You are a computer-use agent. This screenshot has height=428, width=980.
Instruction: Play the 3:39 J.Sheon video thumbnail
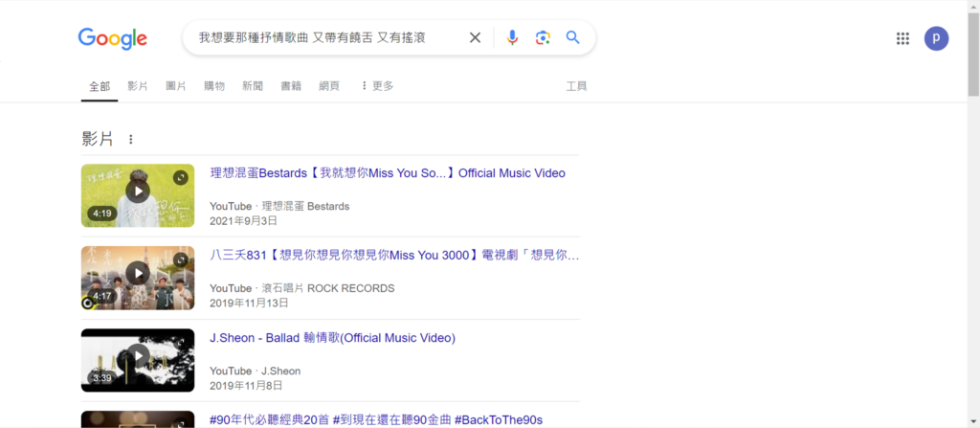pyautogui.click(x=138, y=360)
